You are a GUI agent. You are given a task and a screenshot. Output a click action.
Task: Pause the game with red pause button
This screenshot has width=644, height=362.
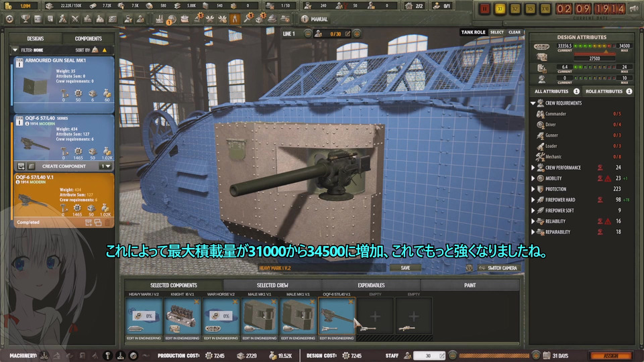[484, 9]
